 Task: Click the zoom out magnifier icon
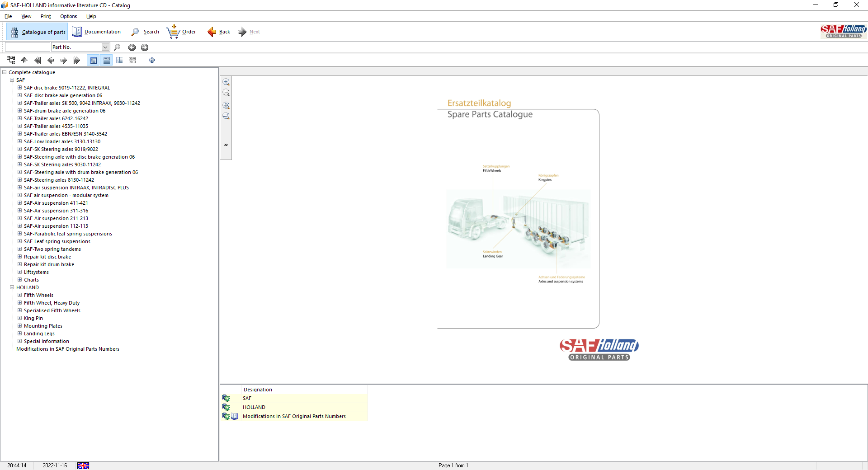pos(226,93)
